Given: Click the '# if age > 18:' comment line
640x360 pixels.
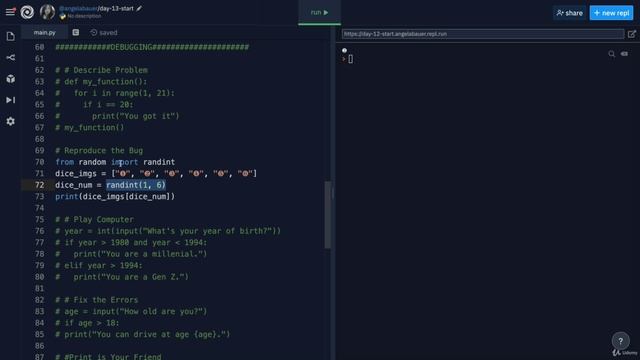Looking at the screenshot, I should click(x=87, y=323).
